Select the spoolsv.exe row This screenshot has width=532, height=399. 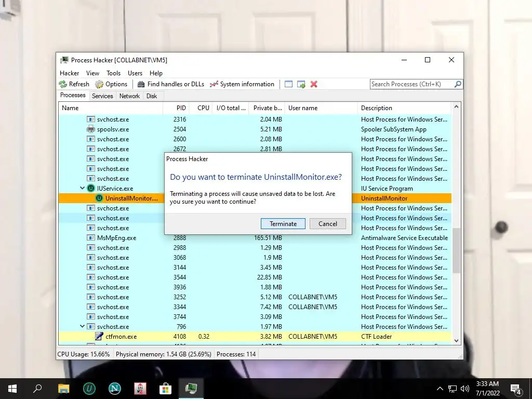pos(255,129)
